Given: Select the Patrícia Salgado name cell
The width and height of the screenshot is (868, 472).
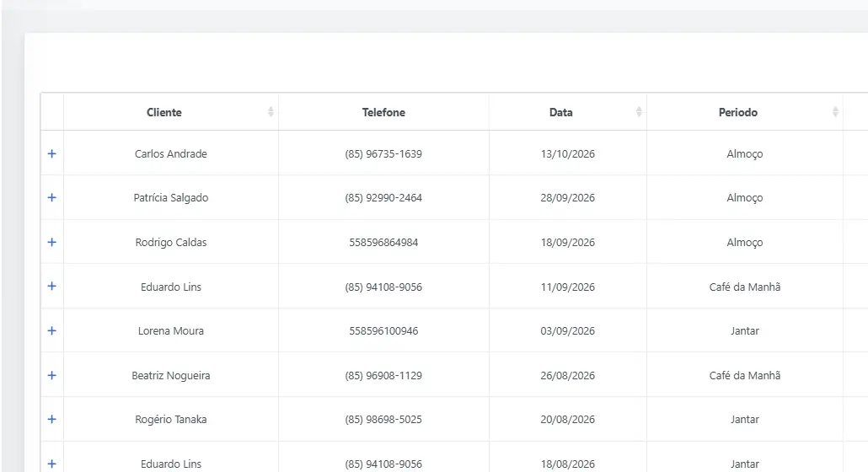Looking at the screenshot, I should point(171,197).
